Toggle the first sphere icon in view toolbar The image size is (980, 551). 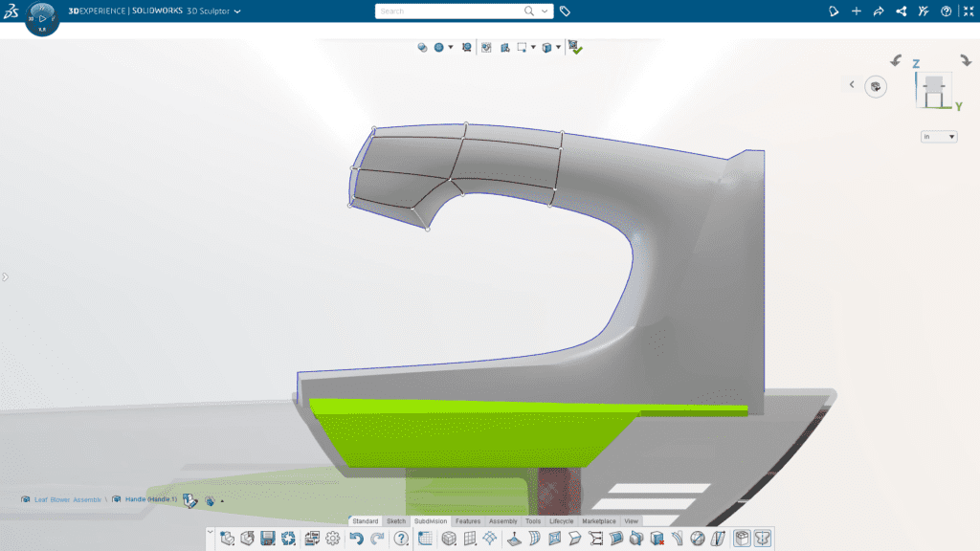[422, 47]
